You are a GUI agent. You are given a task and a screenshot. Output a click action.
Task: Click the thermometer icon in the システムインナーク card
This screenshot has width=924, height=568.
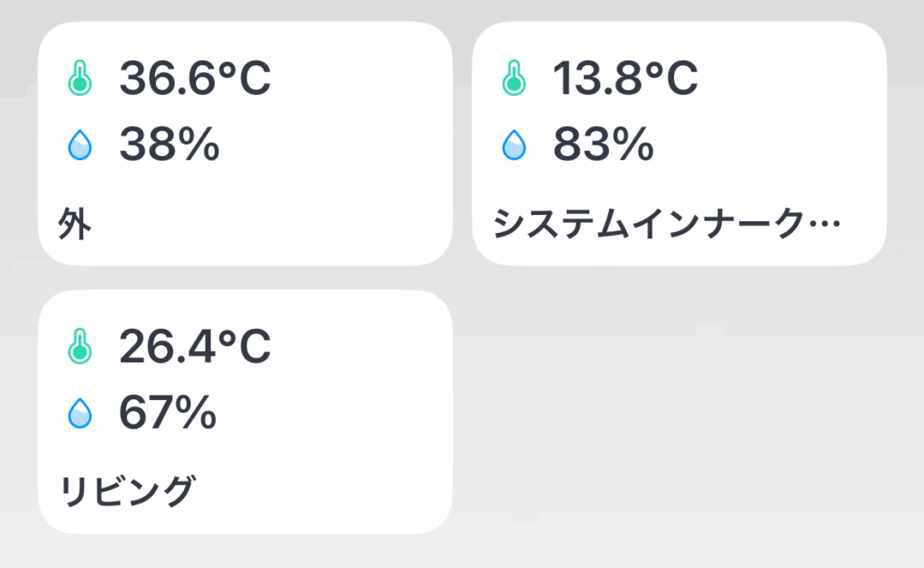click(x=513, y=78)
